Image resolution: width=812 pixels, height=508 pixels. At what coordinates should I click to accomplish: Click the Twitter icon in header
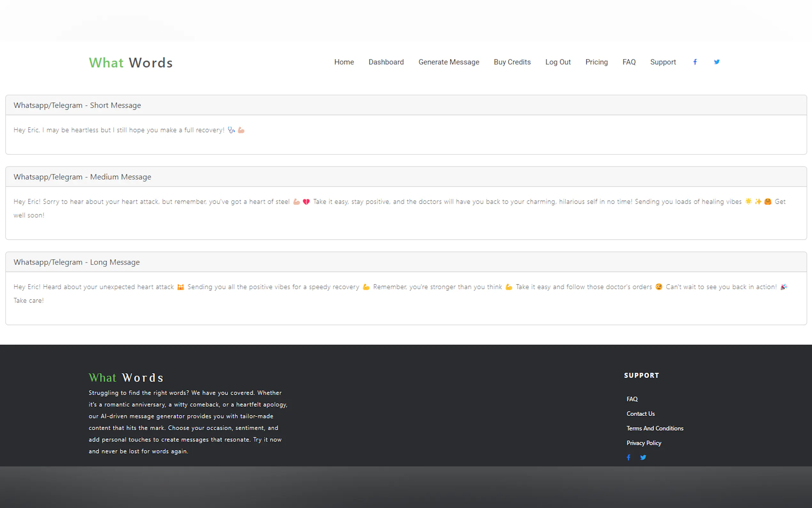(x=716, y=62)
